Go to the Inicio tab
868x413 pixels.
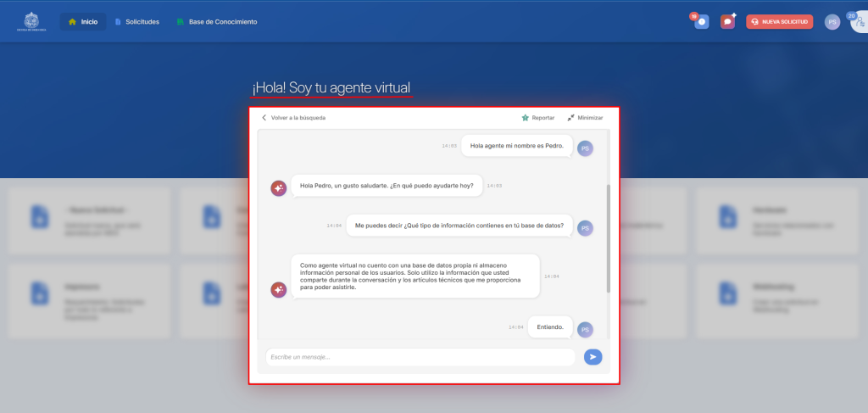(x=83, y=22)
